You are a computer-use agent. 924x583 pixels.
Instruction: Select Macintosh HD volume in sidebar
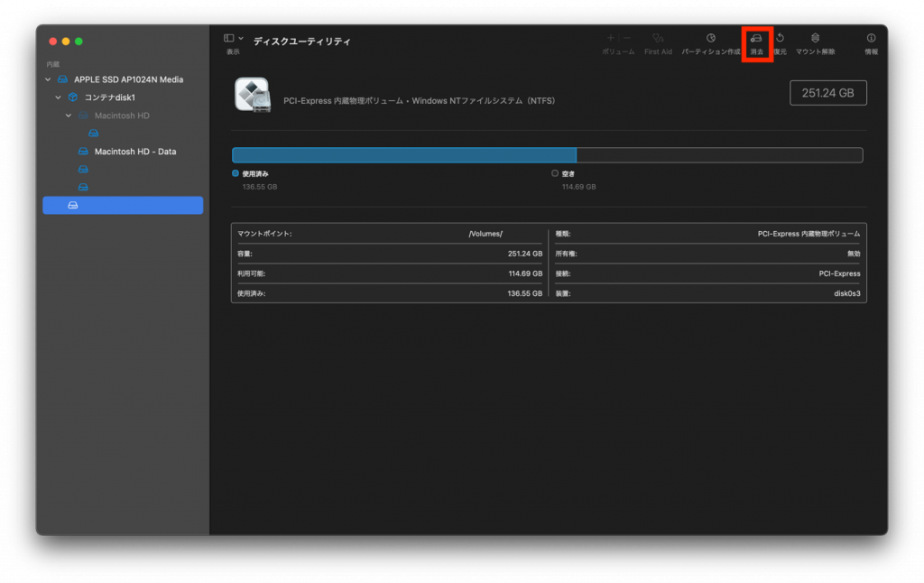click(123, 116)
